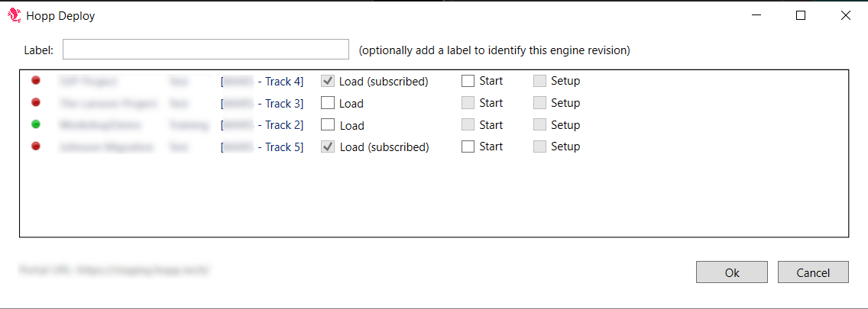Viewport: 868px width, 309px height.
Task: Click the Start checkbox in the Track 3 row
Action: 468,103
